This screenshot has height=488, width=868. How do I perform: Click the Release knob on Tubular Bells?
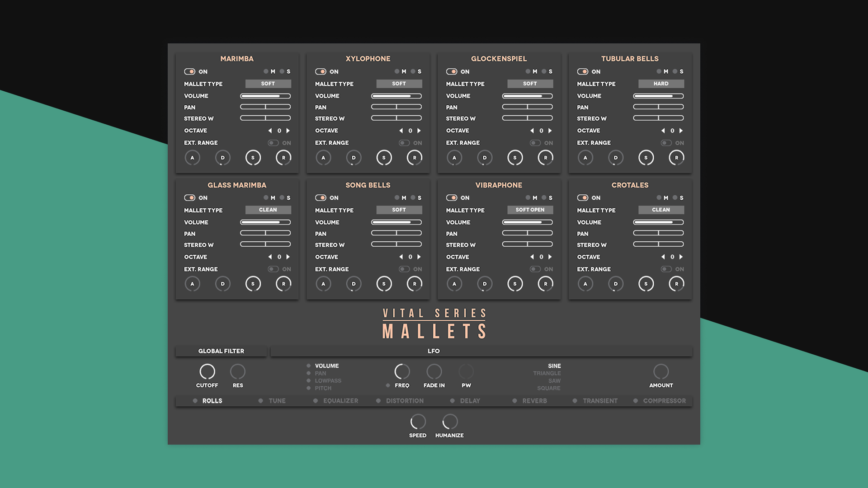(676, 157)
